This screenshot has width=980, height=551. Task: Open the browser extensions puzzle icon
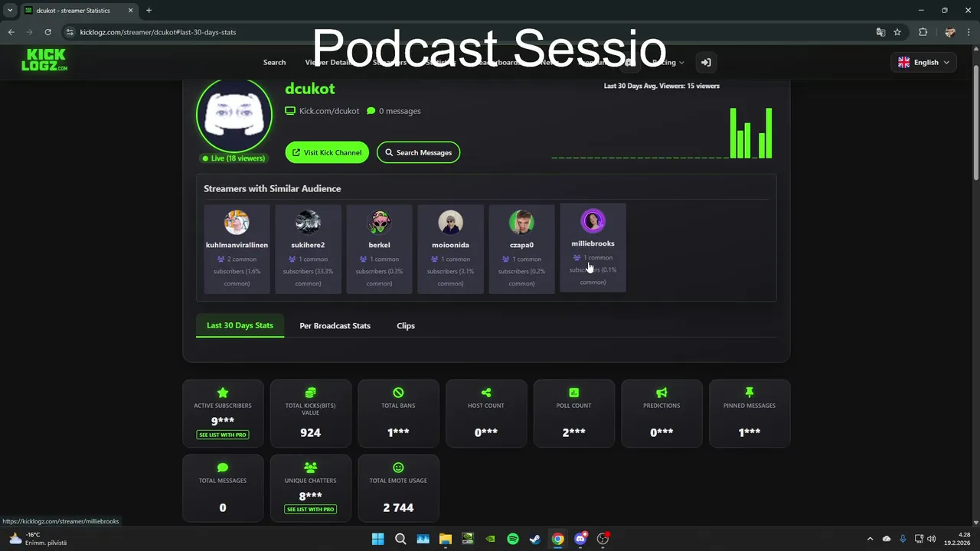coord(923,32)
